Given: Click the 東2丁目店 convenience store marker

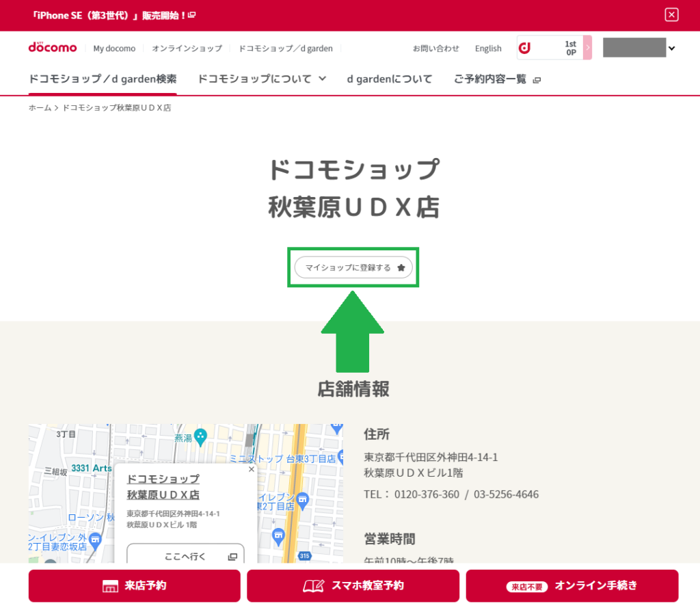Looking at the screenshot, I should click(x=303, y=501).
